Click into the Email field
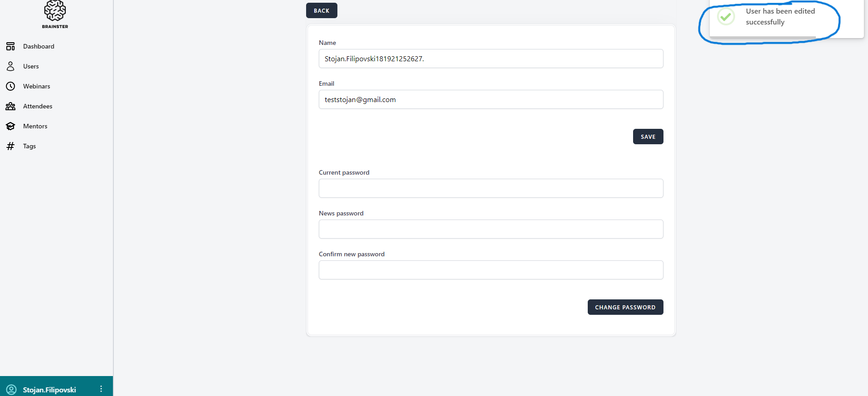Viewport: 868px width, 396px height. point(491,99)
